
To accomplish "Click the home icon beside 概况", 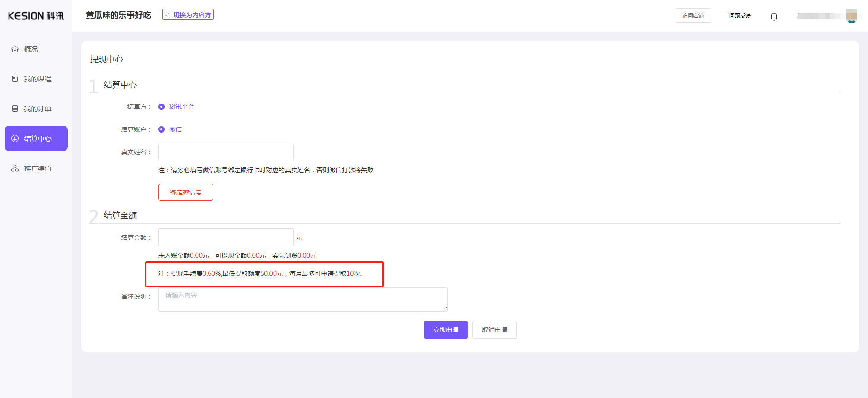I will coord(15,49).
